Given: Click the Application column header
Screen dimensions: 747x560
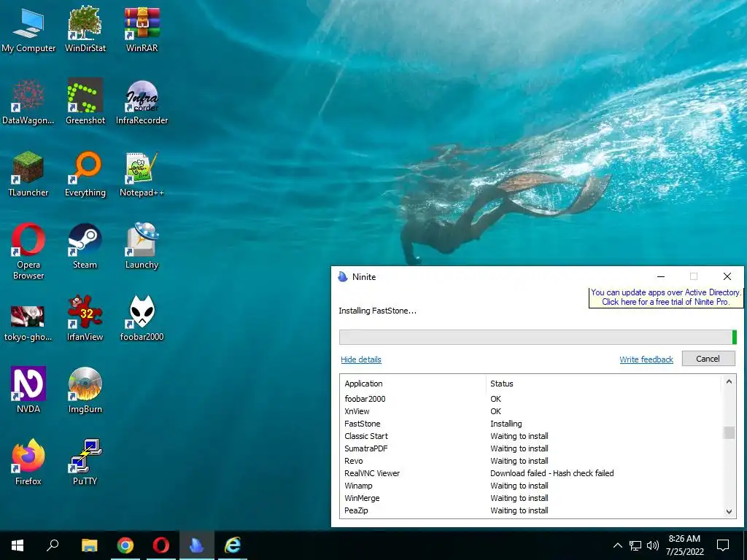Looking at the screenshot, I should [x=414, y=384].
